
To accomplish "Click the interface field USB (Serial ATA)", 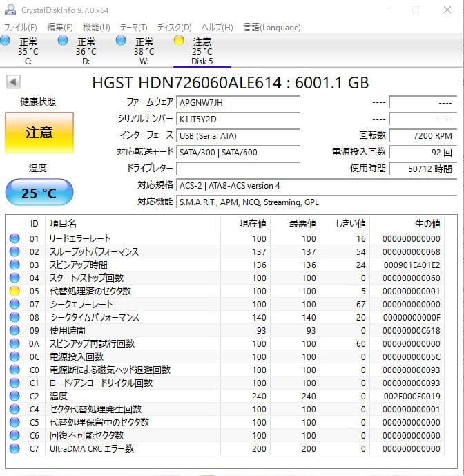I will click(x=238, y=136).
